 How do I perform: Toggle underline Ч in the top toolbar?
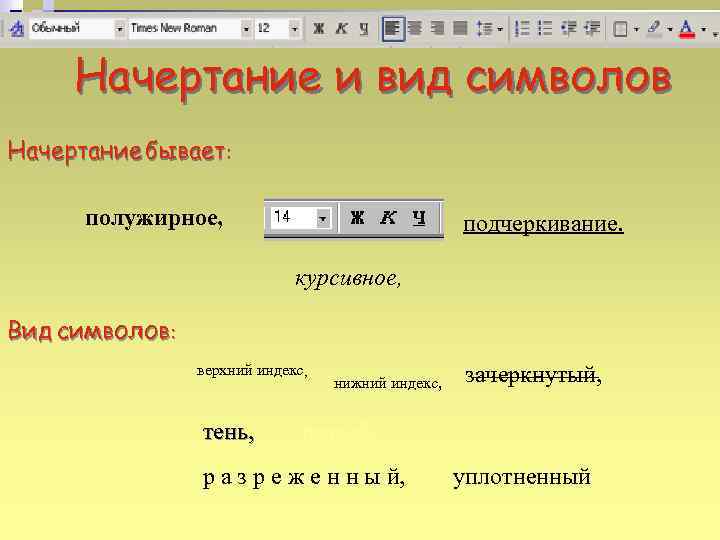364,28
